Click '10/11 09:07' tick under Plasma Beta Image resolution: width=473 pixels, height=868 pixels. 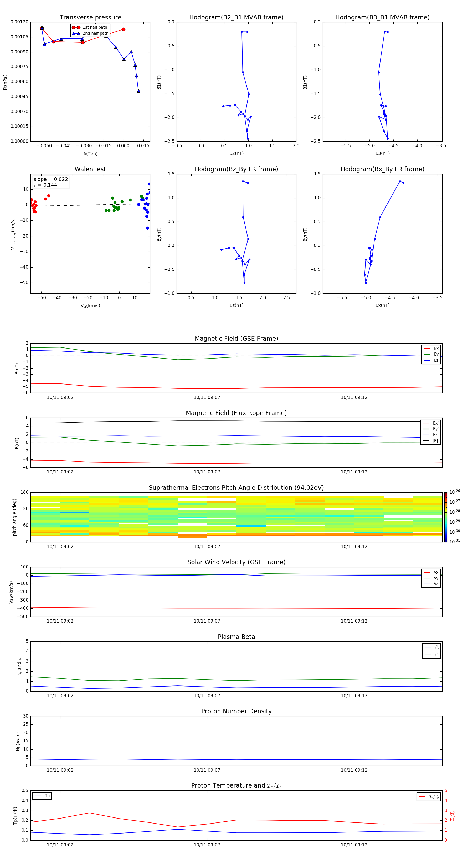(207, 696)
